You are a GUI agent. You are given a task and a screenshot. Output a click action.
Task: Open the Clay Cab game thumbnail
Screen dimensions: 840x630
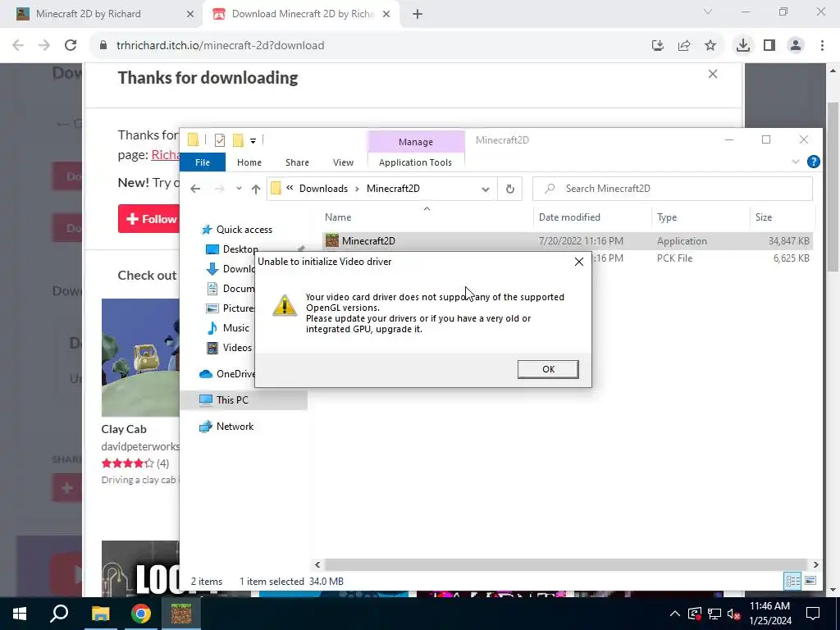(140, 358)
